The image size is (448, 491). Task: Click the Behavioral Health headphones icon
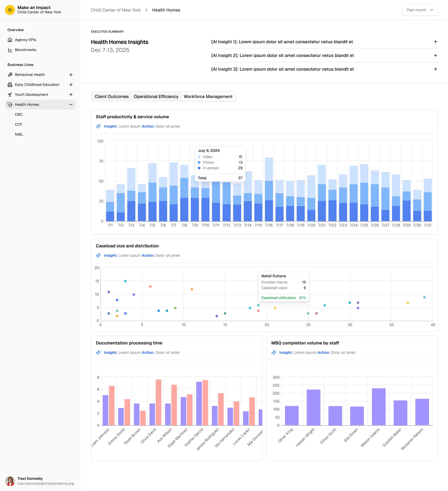coord(10,75)
